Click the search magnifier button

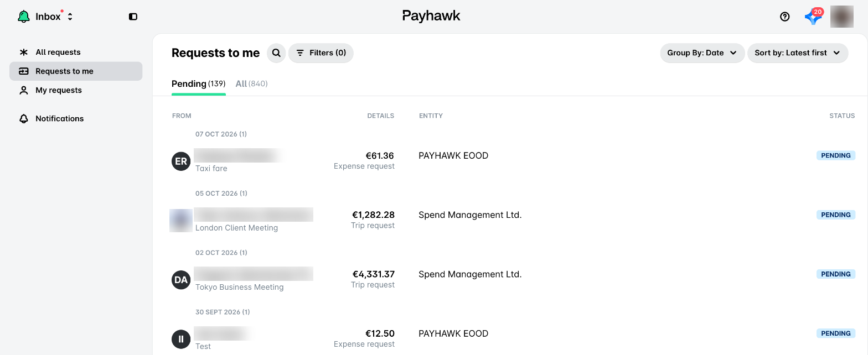276,53
